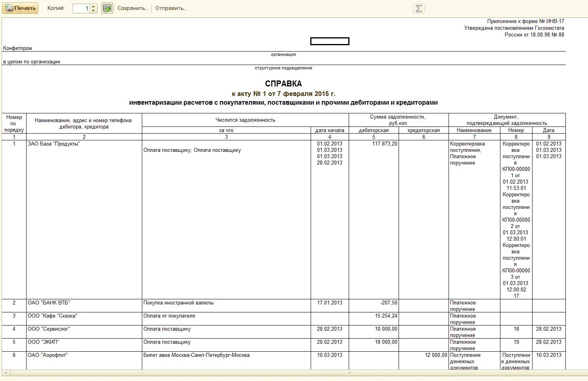Select the subtitle к акту № 1 от 7 февраля 2015 г.

283,94
